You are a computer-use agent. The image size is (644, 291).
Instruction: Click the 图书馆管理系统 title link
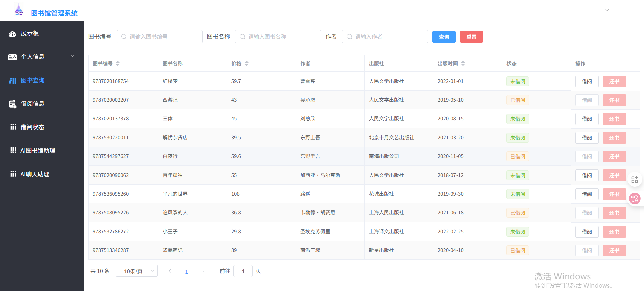(54, 13)
